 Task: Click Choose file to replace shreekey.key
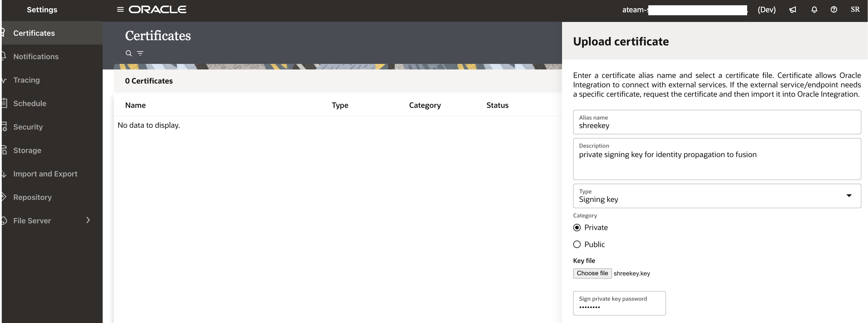592,273
